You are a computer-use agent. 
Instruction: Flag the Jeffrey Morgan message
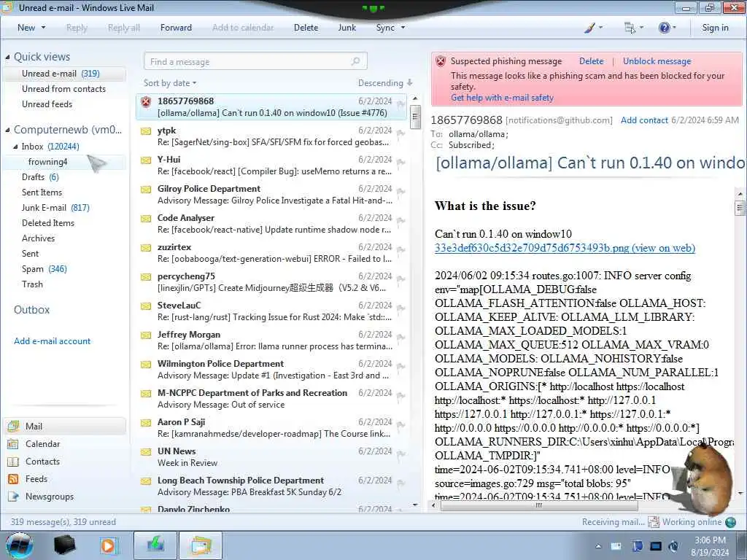(400, 338)
